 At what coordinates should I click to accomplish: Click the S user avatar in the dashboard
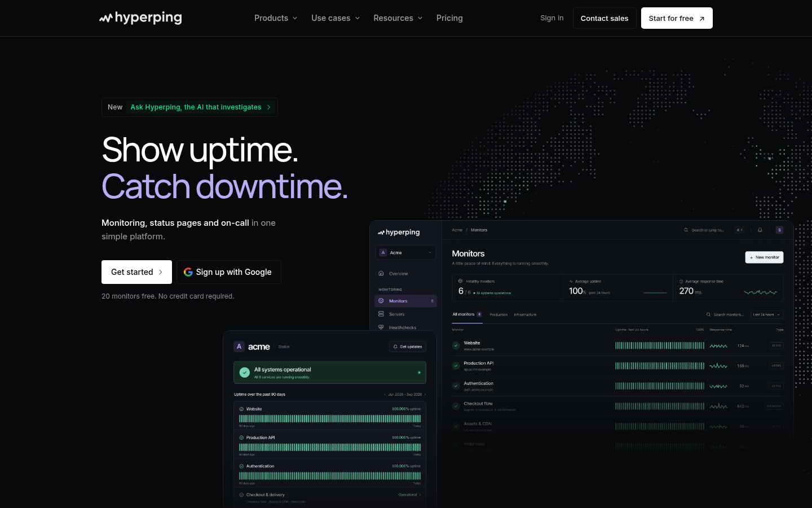point(779,230)
